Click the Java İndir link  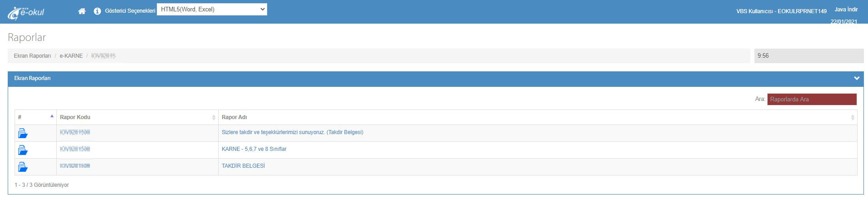846,10
